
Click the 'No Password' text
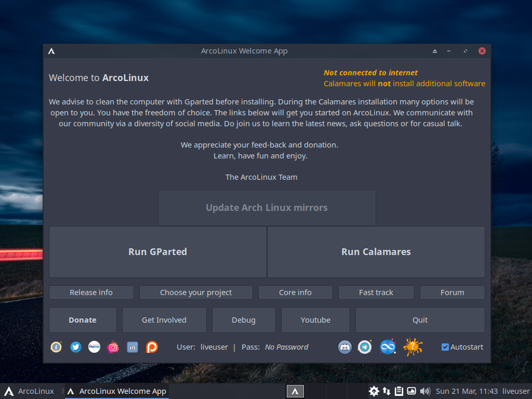(x=287, y=347)
